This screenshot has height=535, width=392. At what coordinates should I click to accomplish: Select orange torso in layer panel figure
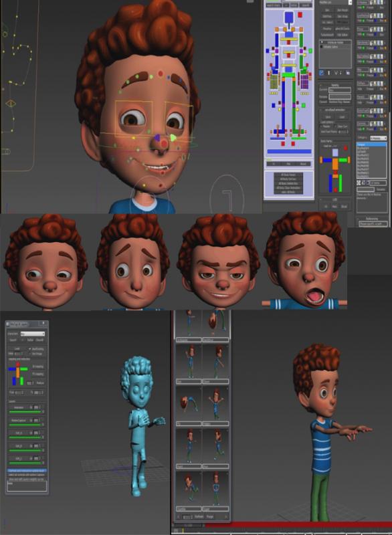(18, 372)
